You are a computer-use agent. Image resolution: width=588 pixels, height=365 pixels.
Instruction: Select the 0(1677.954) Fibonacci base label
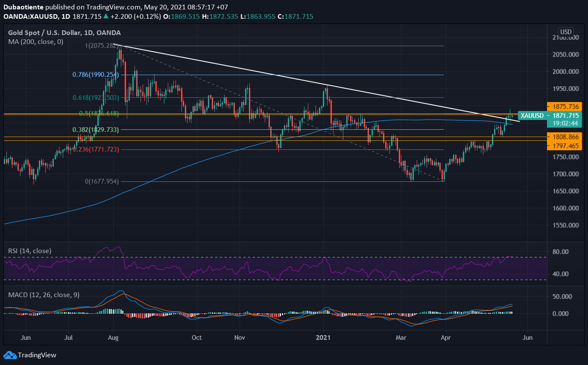101,181
